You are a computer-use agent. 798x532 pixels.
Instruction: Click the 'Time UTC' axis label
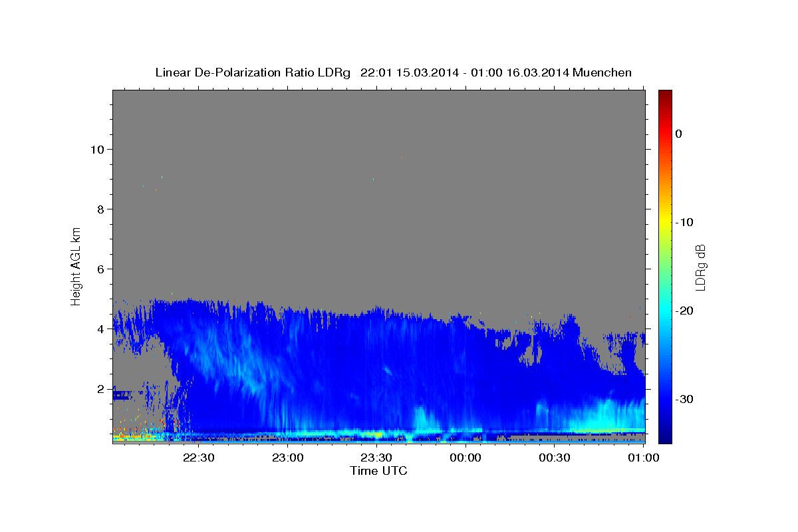[378, 471]
